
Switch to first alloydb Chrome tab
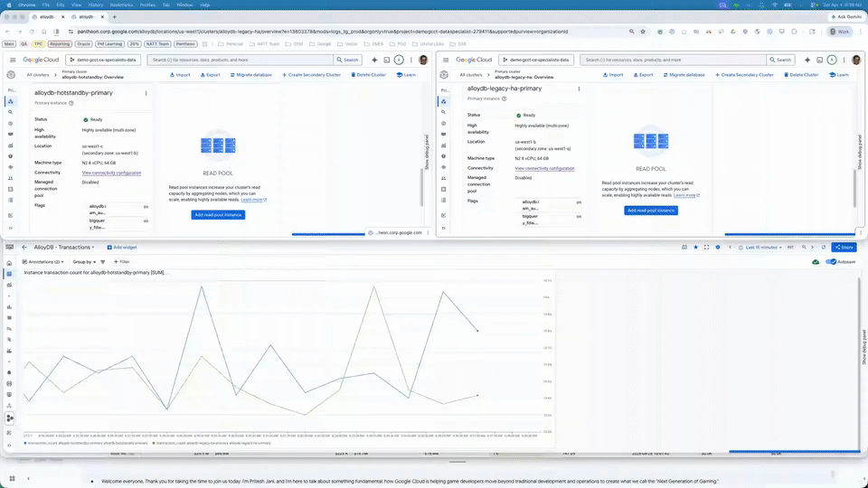(x=48, y=17)
